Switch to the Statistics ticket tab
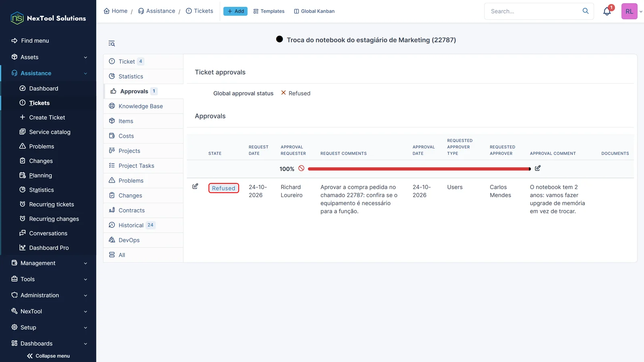The width and height of the screenshot is (644, 362). [x=143, y=76]
